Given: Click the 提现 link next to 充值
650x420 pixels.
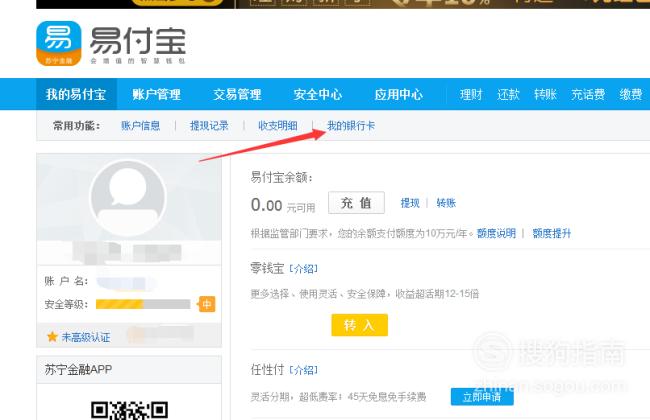Looking at the screenshot, I should pyautogui.click(x=410, y=203).
